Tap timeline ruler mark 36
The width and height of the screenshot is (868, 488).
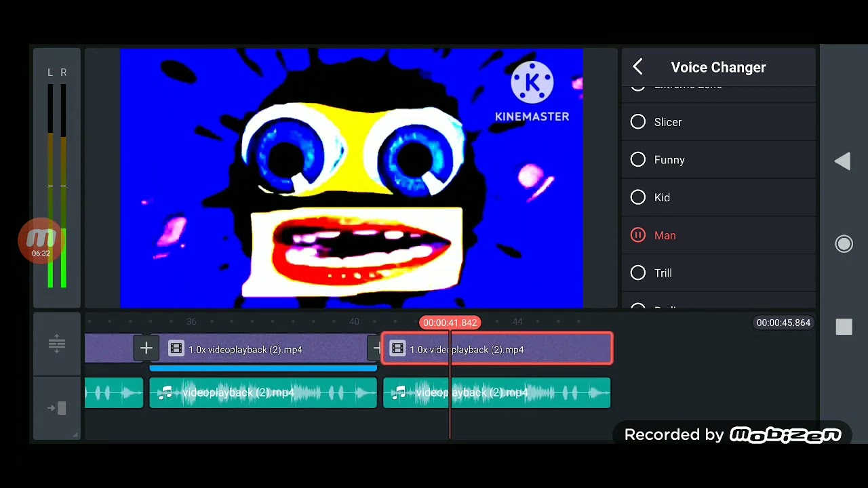pyautogui.click(x=191, y=322)
